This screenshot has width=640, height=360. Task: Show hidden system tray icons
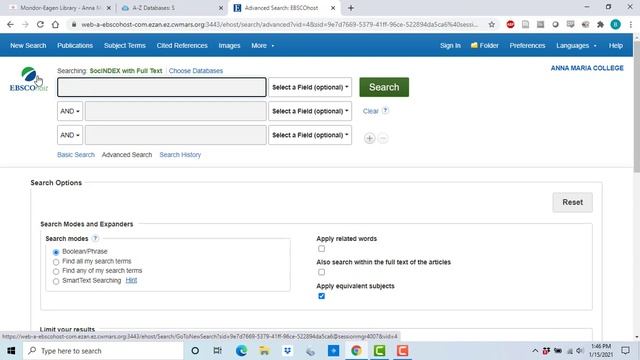click(x=535, y=351)
